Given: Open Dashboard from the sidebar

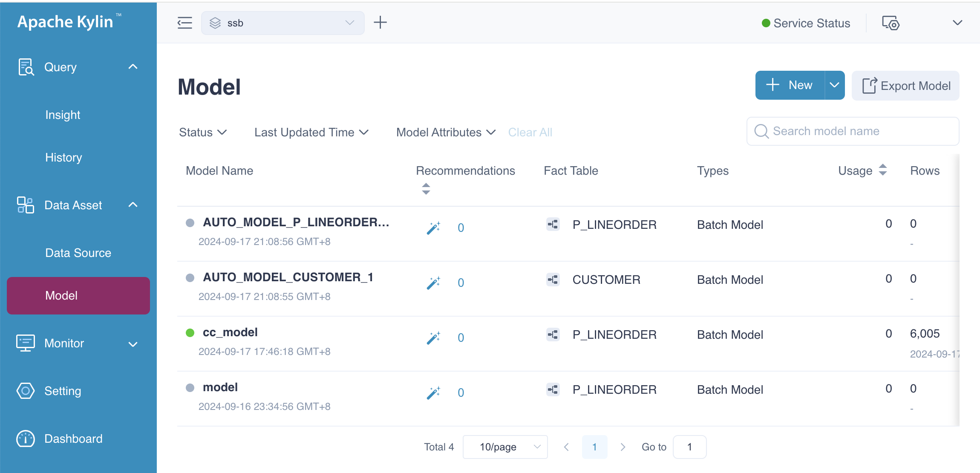Looking at the screenshot, I should click(73, 438).
